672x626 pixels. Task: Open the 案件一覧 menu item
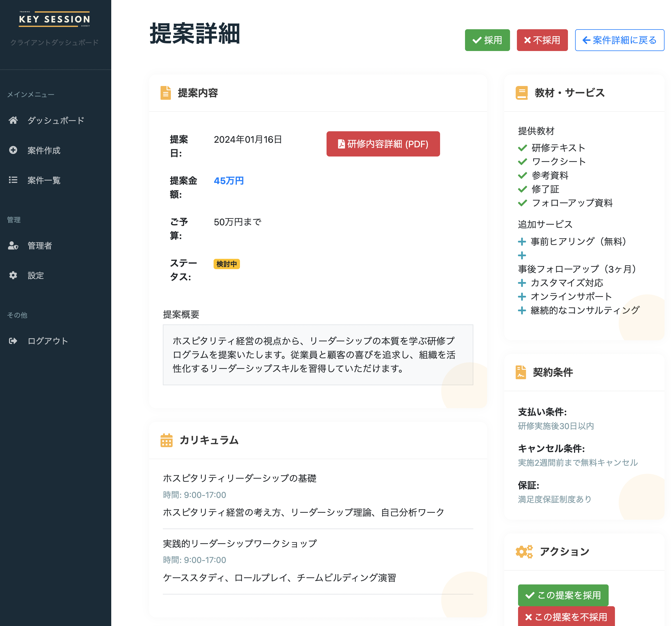pos(44,180)
